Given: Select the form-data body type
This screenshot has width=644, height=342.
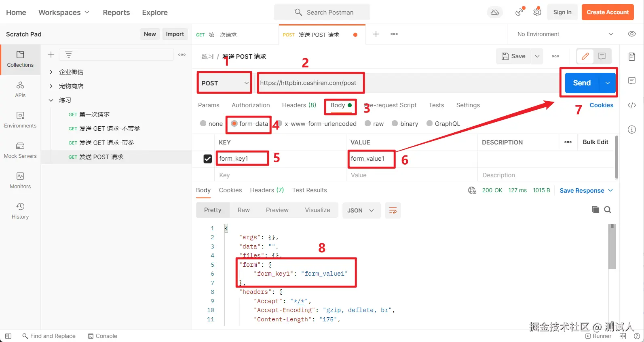Looking at the screenshot, I should click(x=234, y=123).
